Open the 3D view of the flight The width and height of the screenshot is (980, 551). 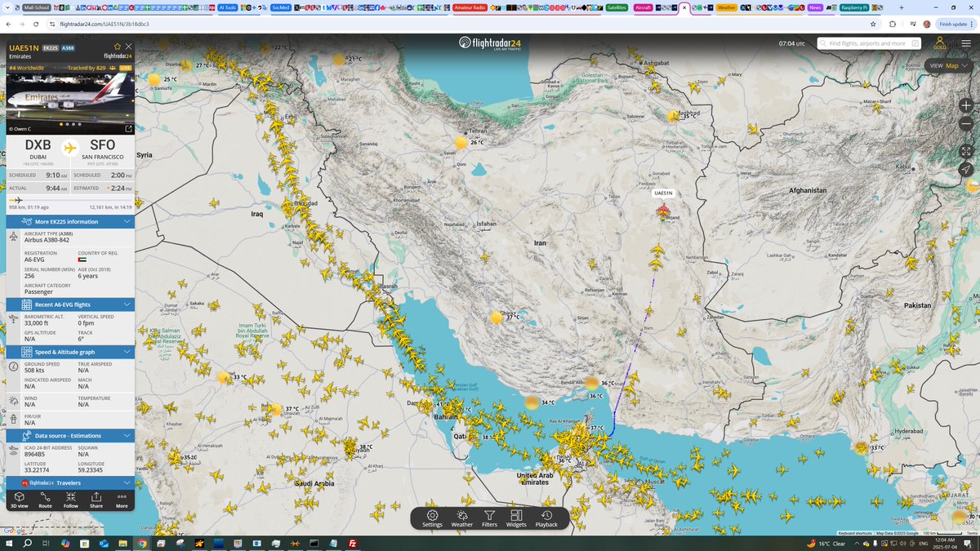[x=19, y=500]
